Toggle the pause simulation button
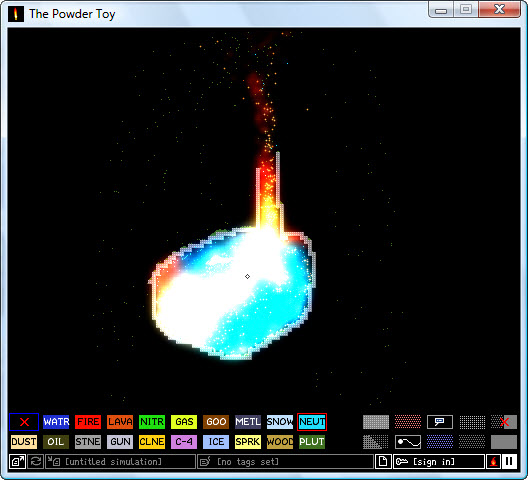Image resolution: width=528 pixels, height=480 pixels. coord(509,461)
